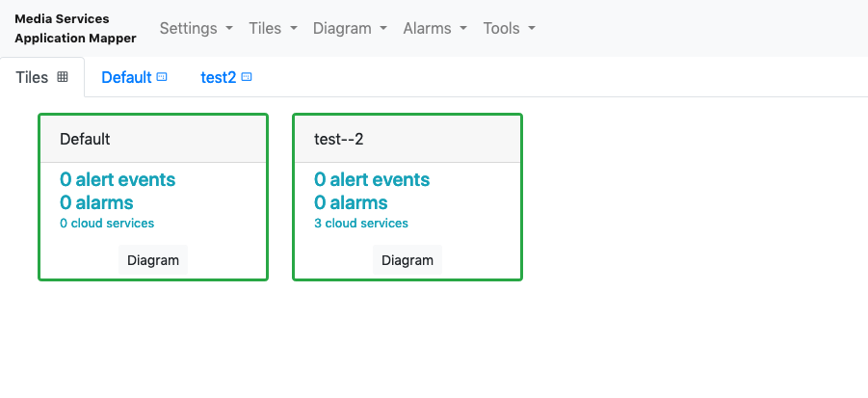The height and width of the screenshot is (398, 868).
Task: Select the test--2 tile header
Action: tap(408, 139)
